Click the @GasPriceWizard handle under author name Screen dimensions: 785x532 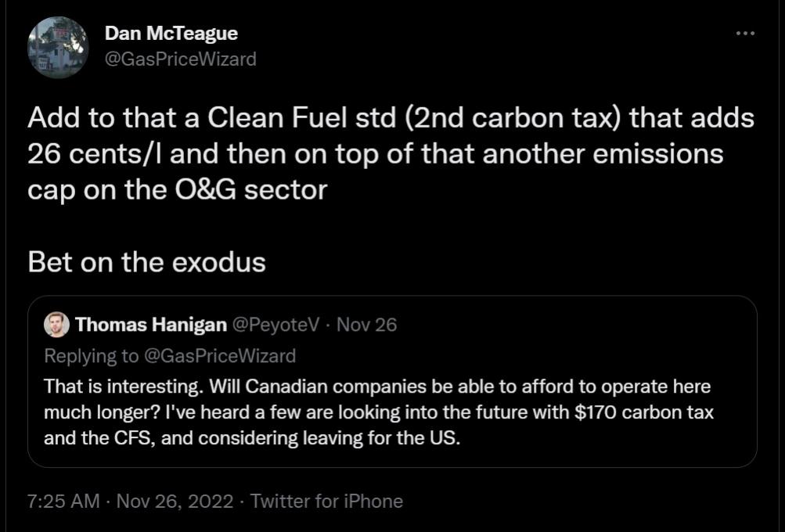(x=180, y=59)
